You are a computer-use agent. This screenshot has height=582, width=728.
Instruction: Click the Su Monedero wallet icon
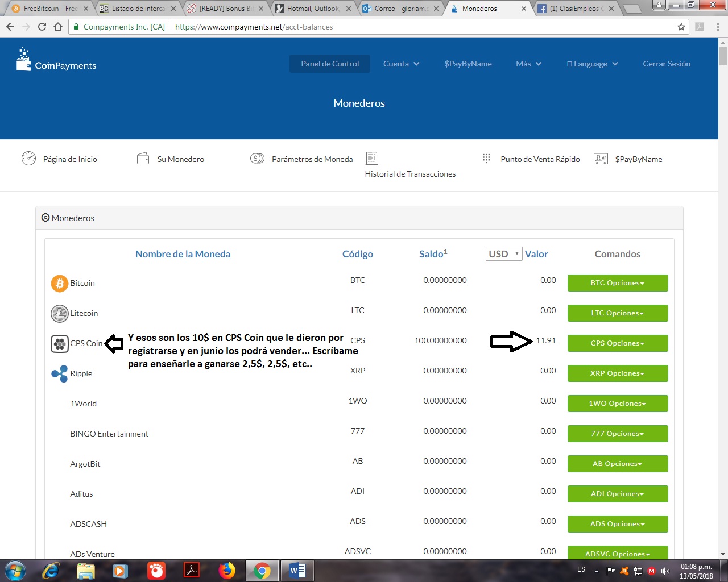point(143,159)
